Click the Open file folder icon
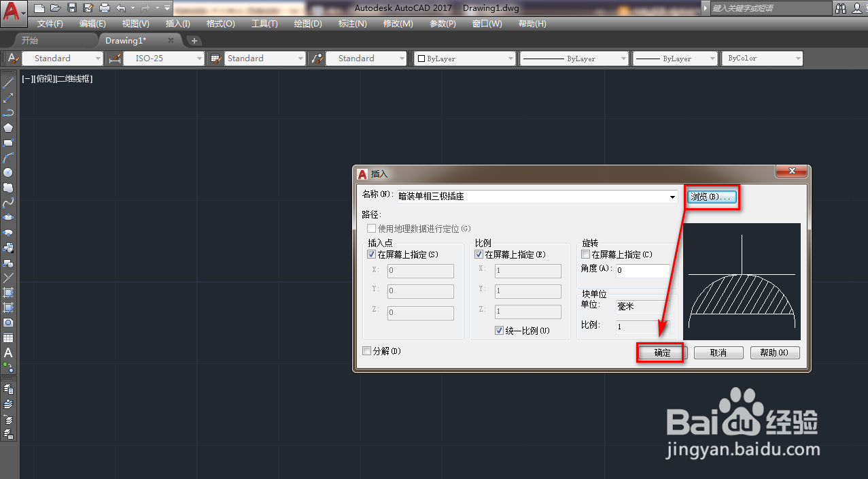 click(55, 8)
